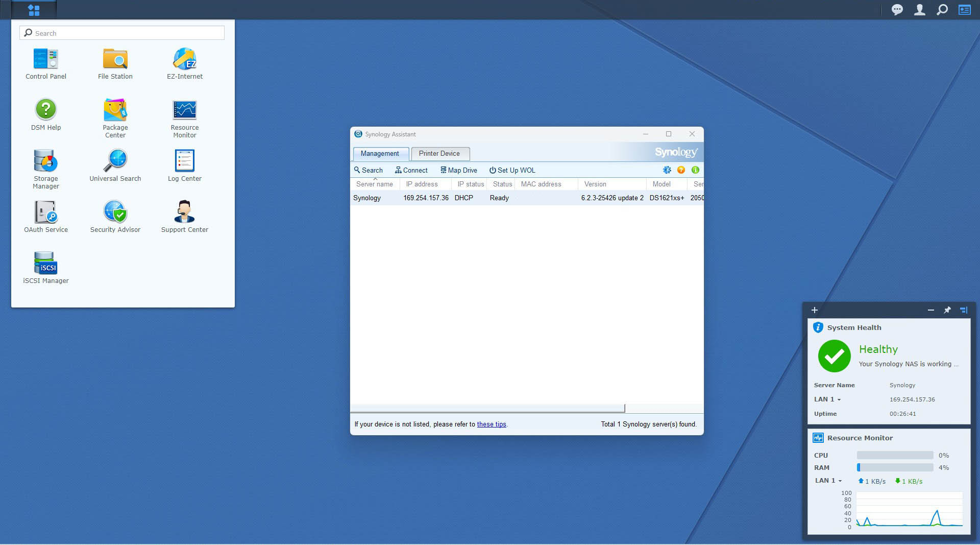Expand LAN 1 dropdown in Resource Monitor
980x545 pixels.
(x=828, y=481)
